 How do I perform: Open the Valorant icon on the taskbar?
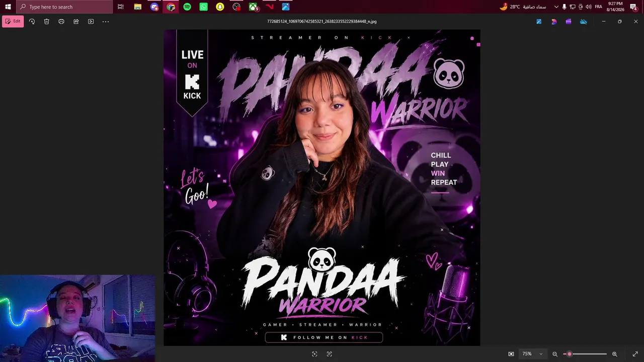point(270,7)
